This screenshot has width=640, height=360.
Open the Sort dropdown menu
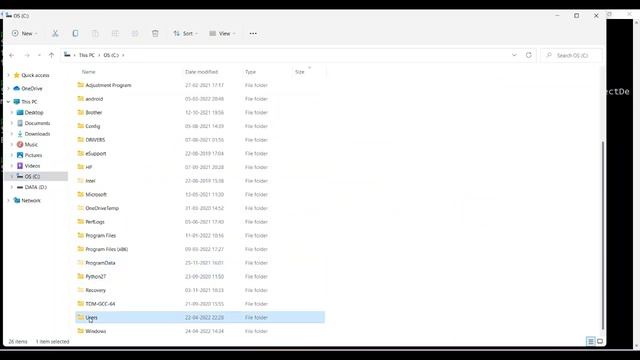pos(185,33)
